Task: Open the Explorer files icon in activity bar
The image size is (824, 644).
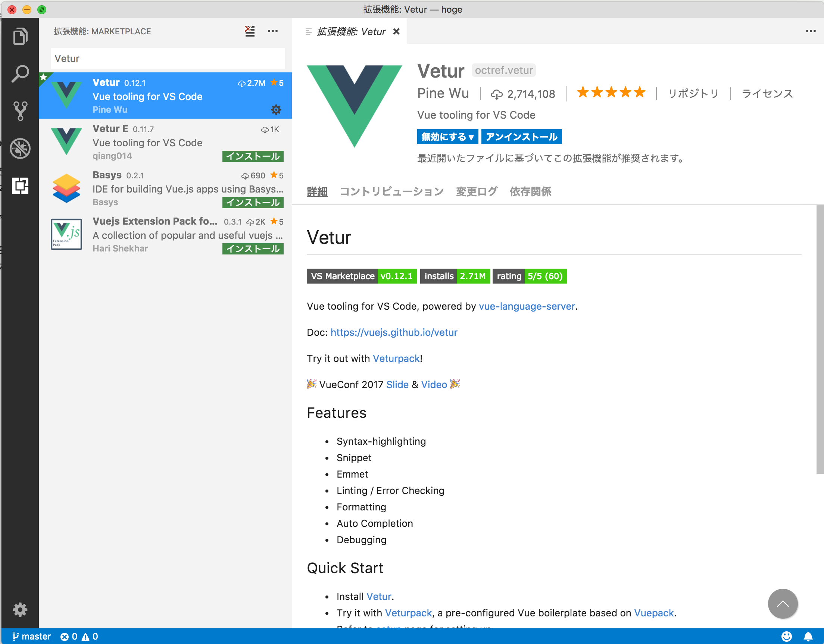Action: [x=21, y=36]
